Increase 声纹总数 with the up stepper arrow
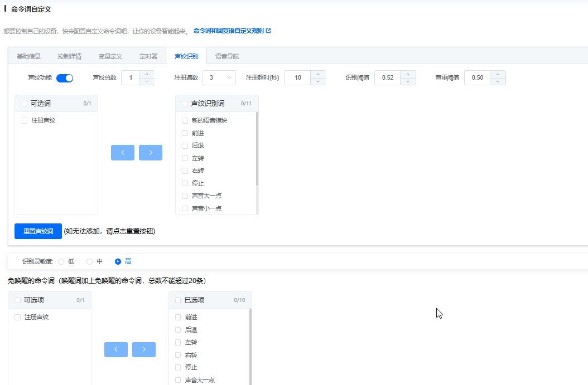 [148, 74]
